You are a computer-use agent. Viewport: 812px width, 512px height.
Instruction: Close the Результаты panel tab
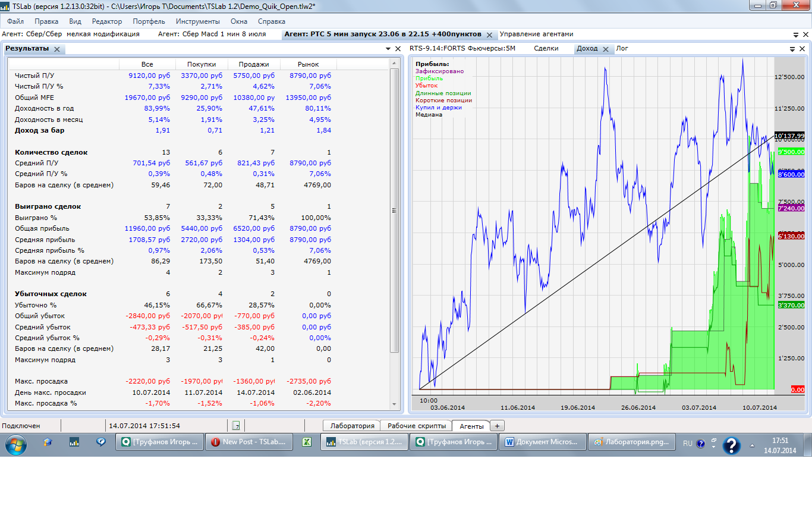[57, 49]
